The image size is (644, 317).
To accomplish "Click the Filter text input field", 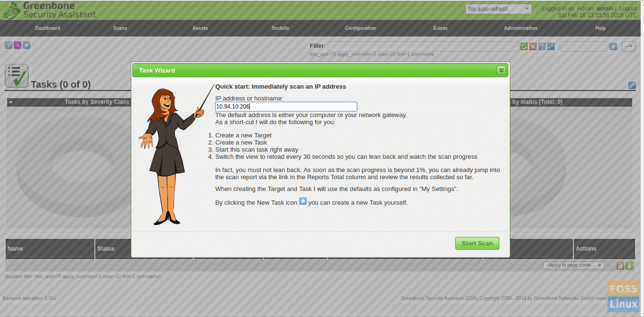I will click(x=423, y=46).
